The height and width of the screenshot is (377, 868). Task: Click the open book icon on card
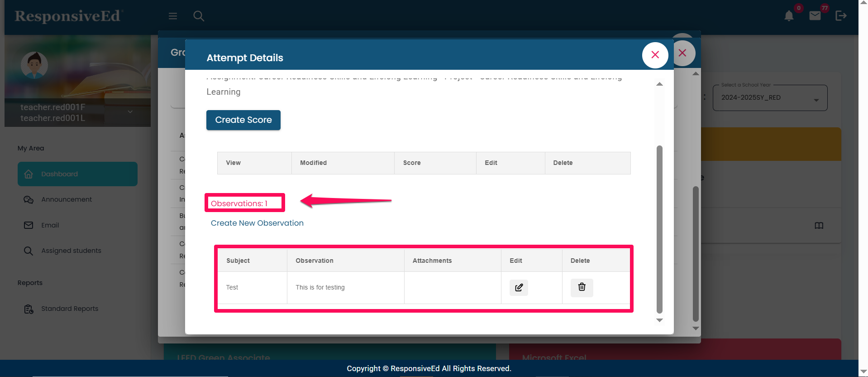pos(819,226)
